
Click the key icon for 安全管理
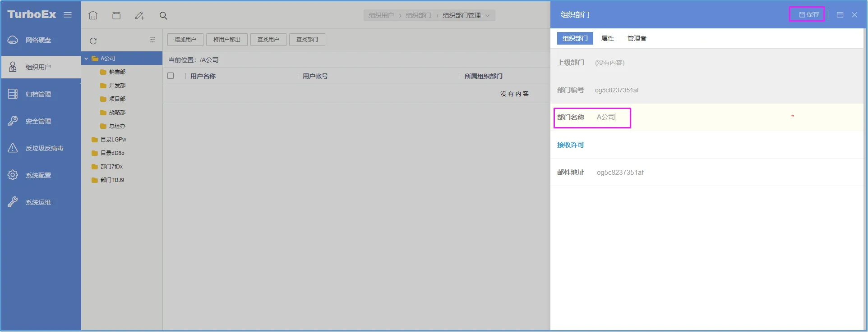click(13, 121)
